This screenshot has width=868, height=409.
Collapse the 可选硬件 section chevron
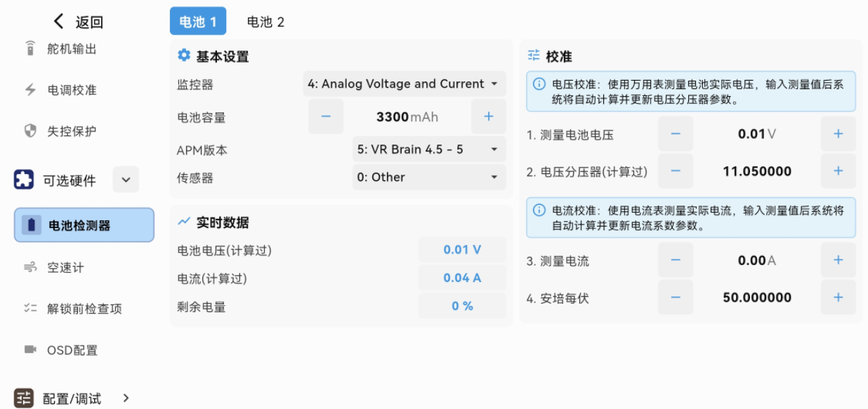coord(126,180)
